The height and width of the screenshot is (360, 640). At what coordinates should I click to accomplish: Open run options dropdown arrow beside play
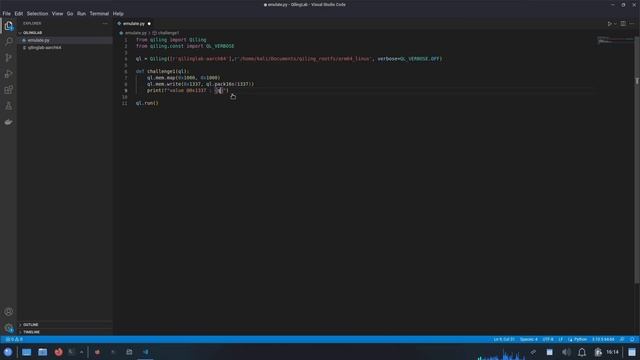pyautogui.click(x=615, y=24)
